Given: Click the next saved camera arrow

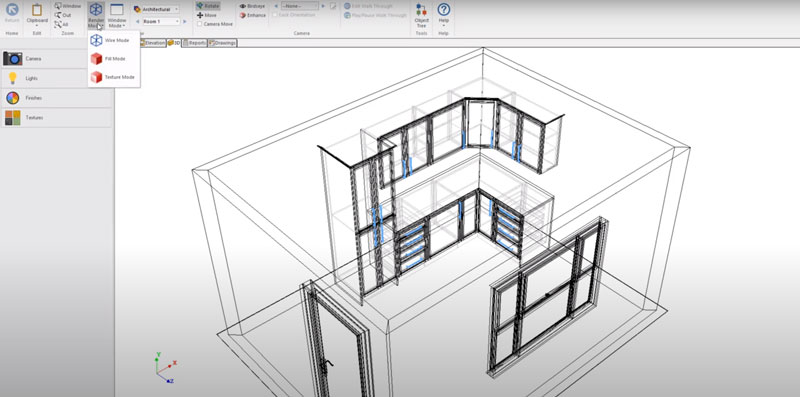Looking at the screenshot, I should 323,6.
